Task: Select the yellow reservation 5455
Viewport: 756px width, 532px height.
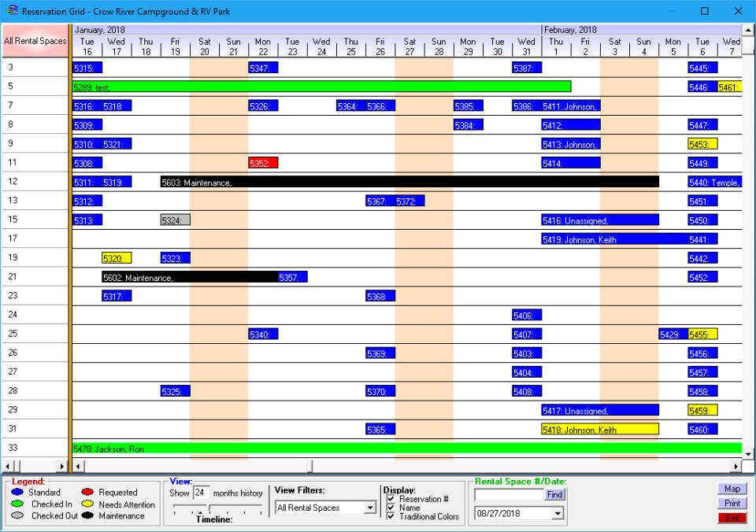Action: pyautogui.click(x=703, y=334)
